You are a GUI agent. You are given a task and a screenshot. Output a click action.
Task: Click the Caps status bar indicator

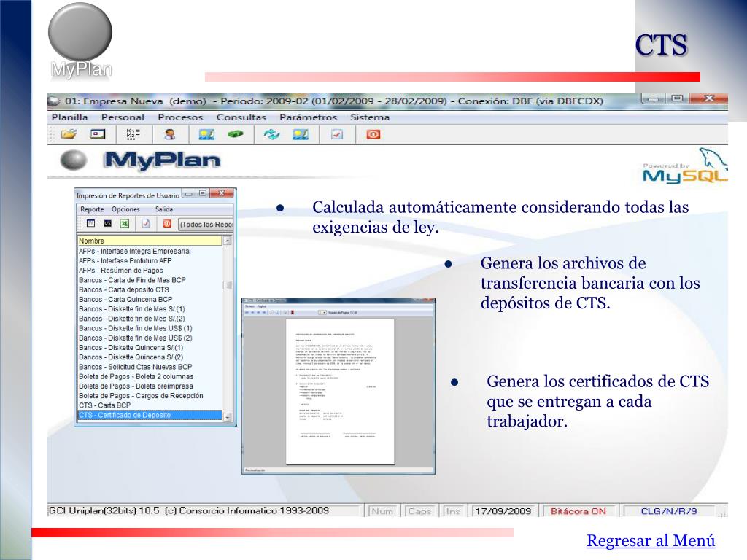click(419, 511)
